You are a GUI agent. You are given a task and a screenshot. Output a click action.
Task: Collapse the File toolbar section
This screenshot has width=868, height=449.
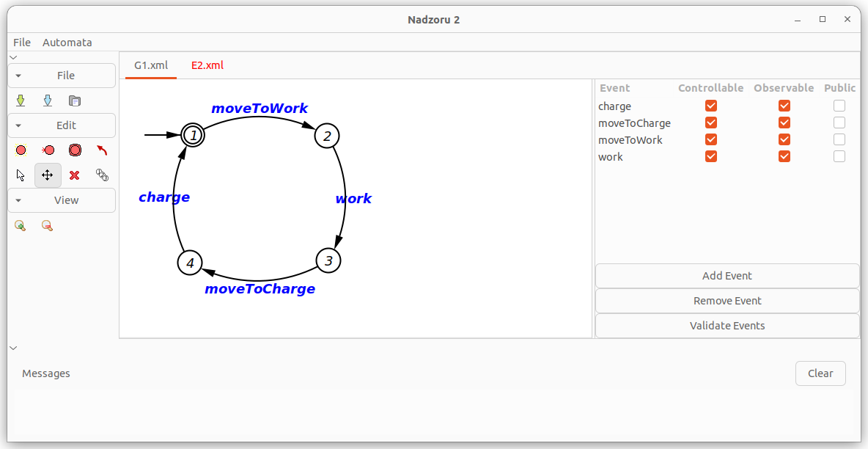pos(62,76)
